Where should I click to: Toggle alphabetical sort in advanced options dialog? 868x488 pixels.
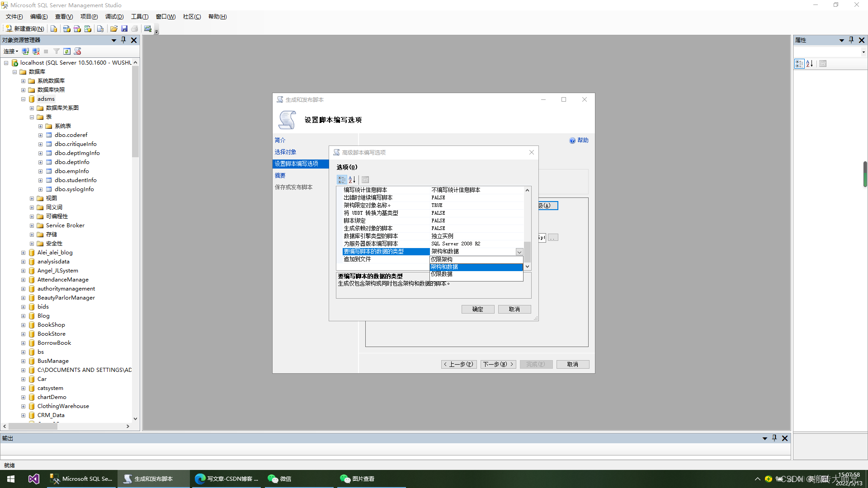pos(352,180)
